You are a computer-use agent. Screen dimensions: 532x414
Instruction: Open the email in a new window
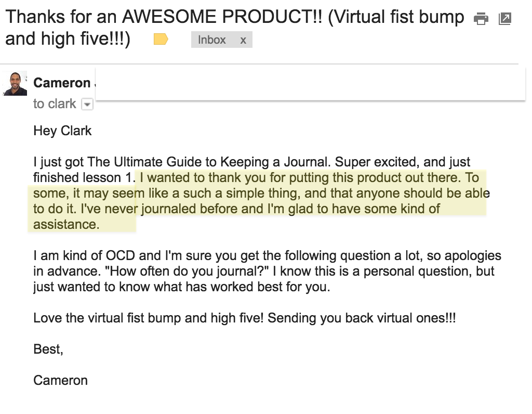pos(505,18)
